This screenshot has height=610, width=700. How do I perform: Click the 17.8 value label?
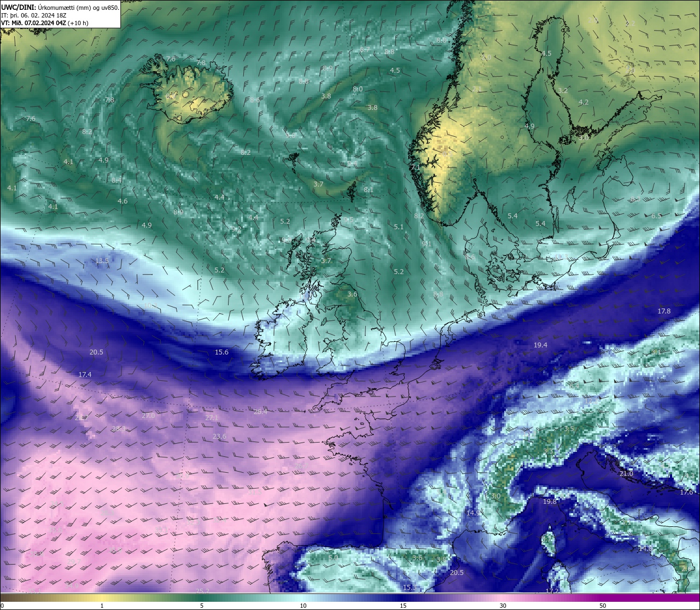[x=664, y=311]
